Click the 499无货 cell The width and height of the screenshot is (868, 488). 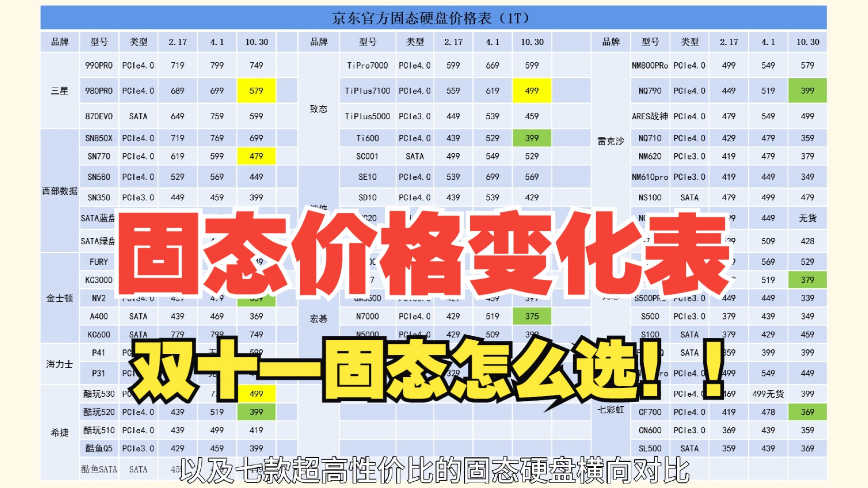pyautogui.click(x=768, y=394)
